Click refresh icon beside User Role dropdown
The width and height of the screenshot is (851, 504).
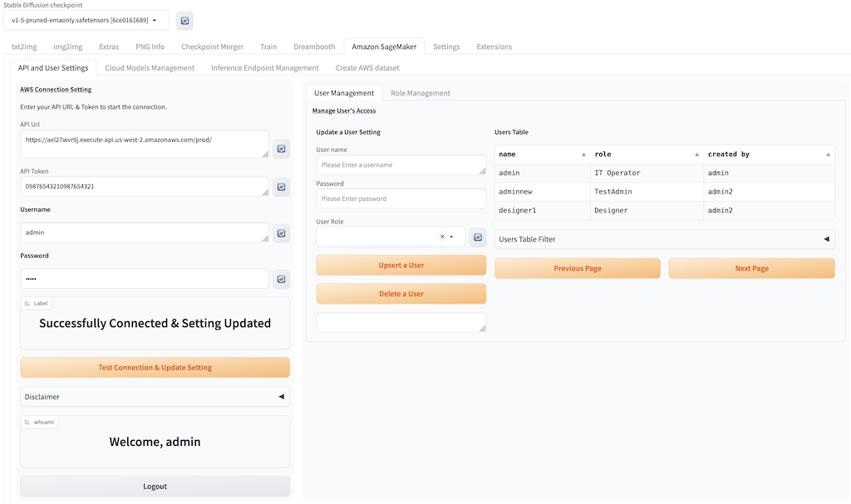478,237
